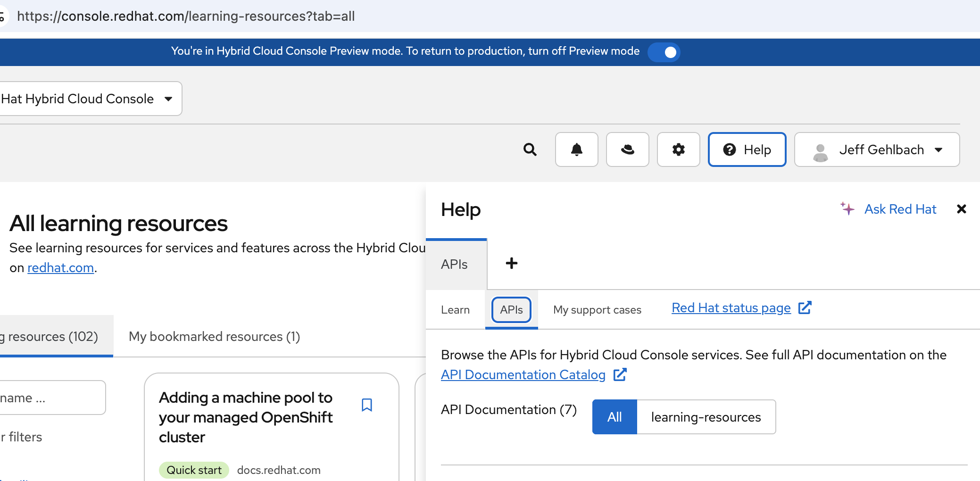This screenshot has width=980, height=481.
Task: Close the Help panel
Action: (962, 209)
